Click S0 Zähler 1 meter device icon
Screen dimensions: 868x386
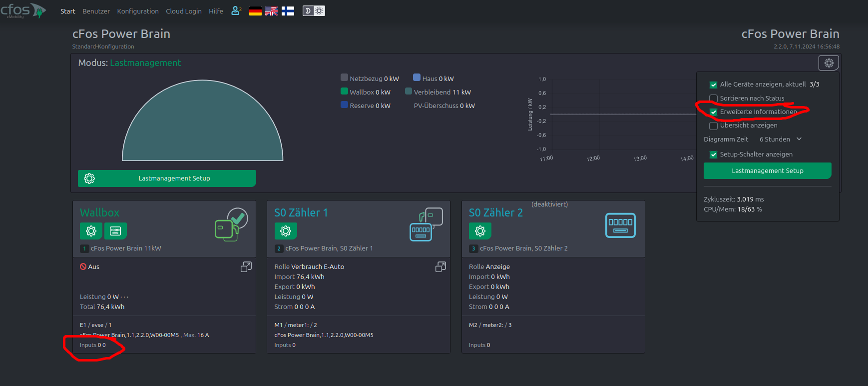[426, 224]
